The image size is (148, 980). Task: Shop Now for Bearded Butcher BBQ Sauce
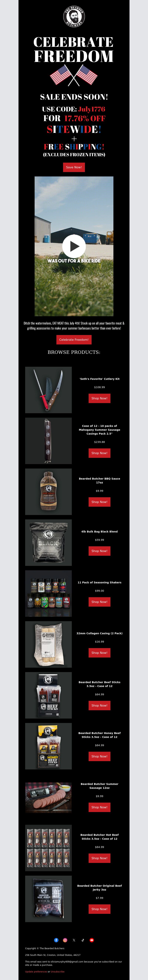pyautogui.click(x=100, y=501)
